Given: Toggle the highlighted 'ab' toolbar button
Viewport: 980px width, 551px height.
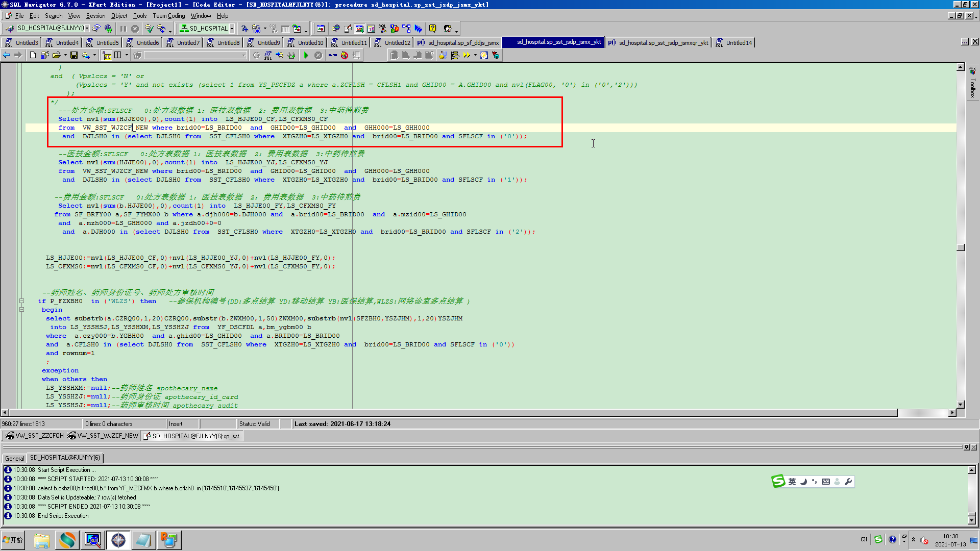Looking at the screenshot, I should (107, 55).
